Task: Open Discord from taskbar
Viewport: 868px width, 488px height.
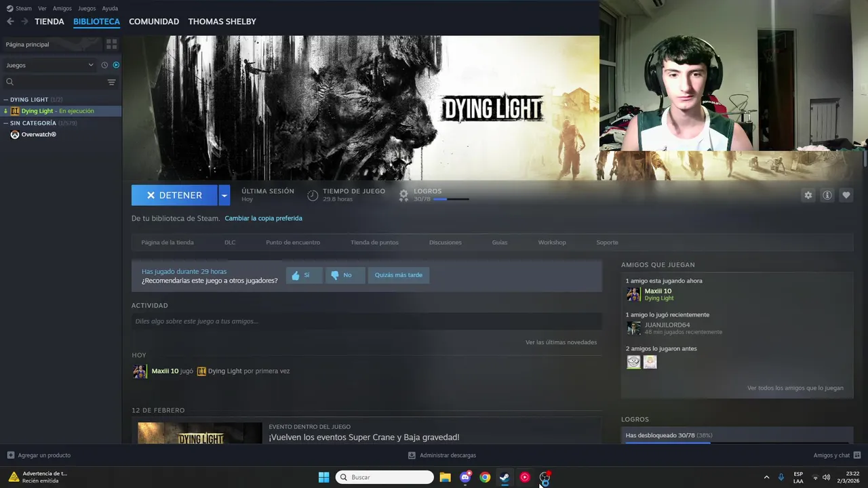Action: [x=465, y=477]
